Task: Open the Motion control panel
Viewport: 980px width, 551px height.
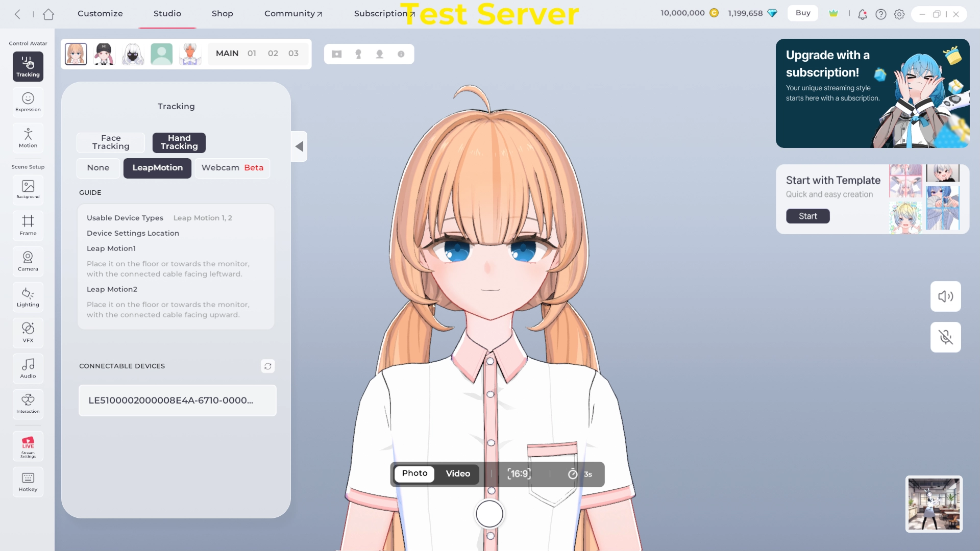Action: click(x=28, y=138)
